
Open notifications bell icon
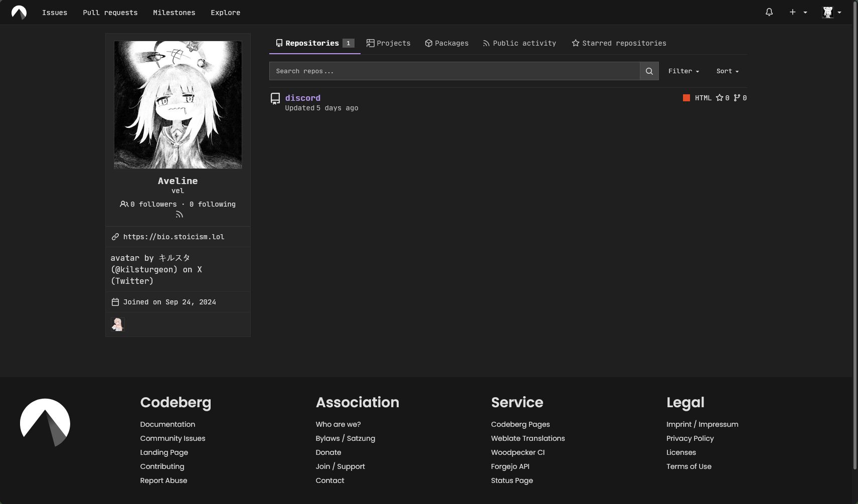pyautogui.click(x=769, y=12)
